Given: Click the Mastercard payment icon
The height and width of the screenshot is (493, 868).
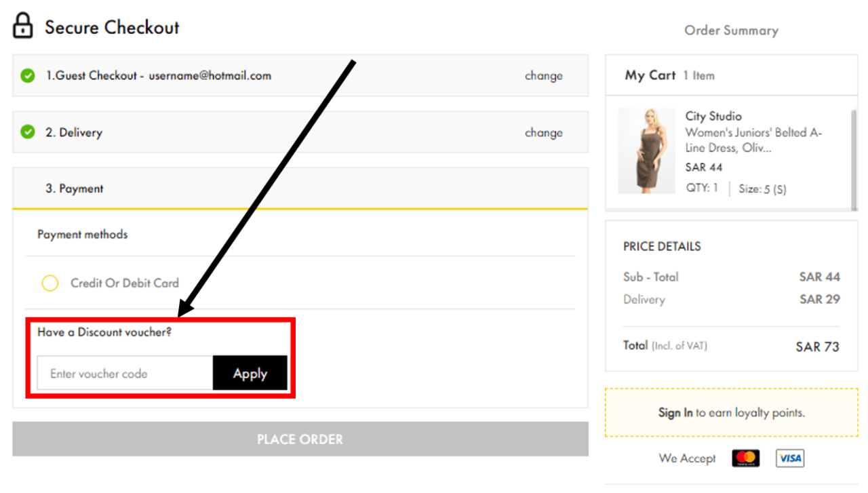Looking at the screenshot, I should coord(745,458).
